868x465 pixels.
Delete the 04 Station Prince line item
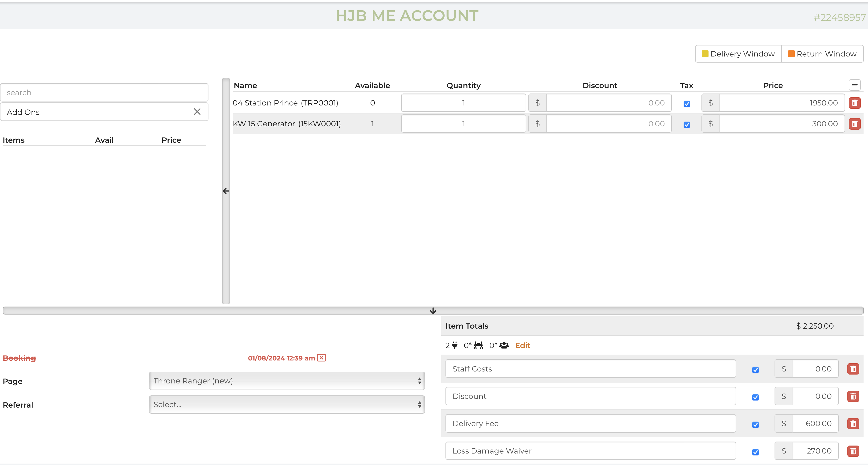[x=854, y=103]
